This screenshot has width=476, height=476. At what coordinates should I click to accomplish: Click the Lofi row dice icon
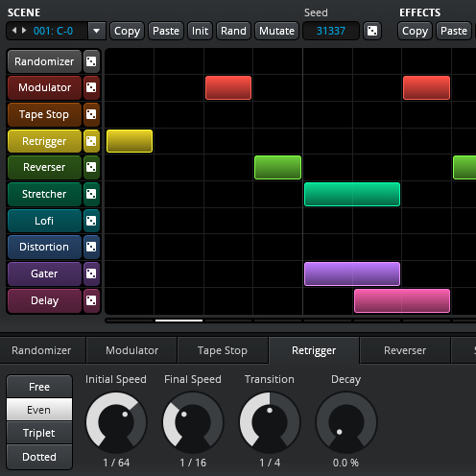click(91, 221)
